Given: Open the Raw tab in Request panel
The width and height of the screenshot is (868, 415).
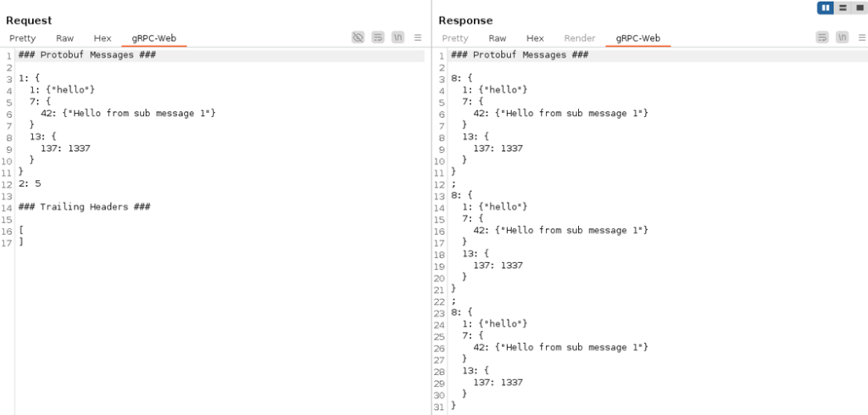Looking at the screenshot, I should [x=65, y=38].
